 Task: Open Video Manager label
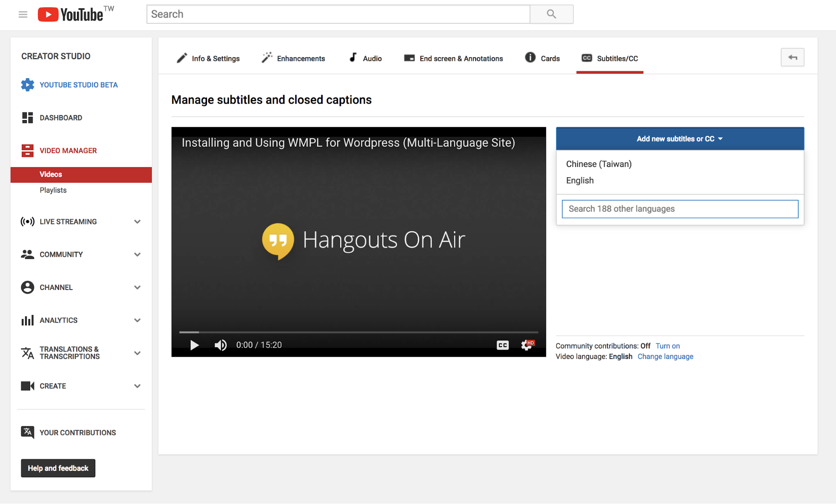(x=68, y=151)
